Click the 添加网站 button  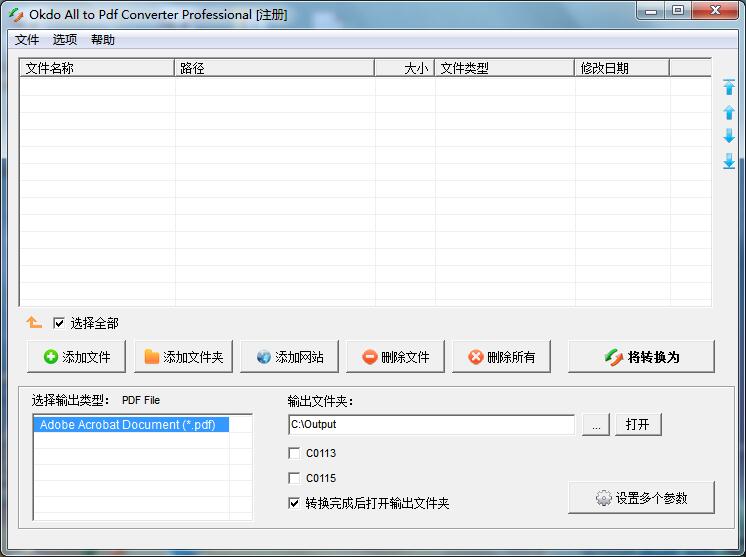(289, 356)
